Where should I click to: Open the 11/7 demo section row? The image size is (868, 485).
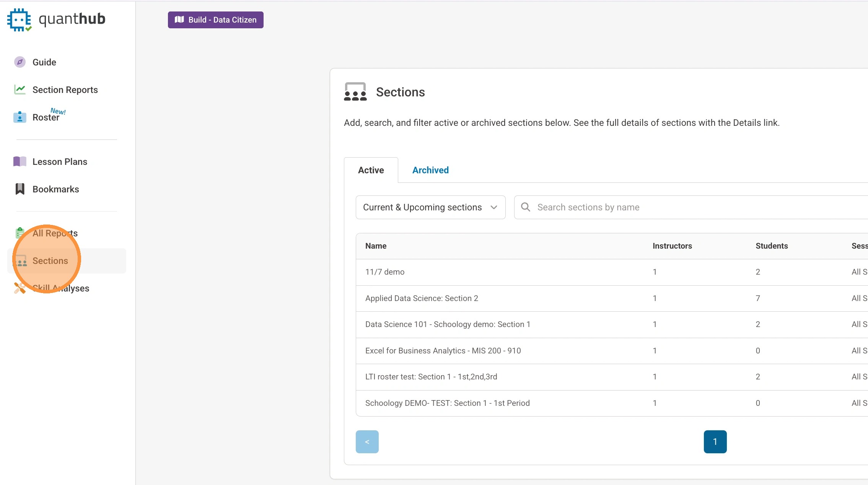tap(385, 272)
